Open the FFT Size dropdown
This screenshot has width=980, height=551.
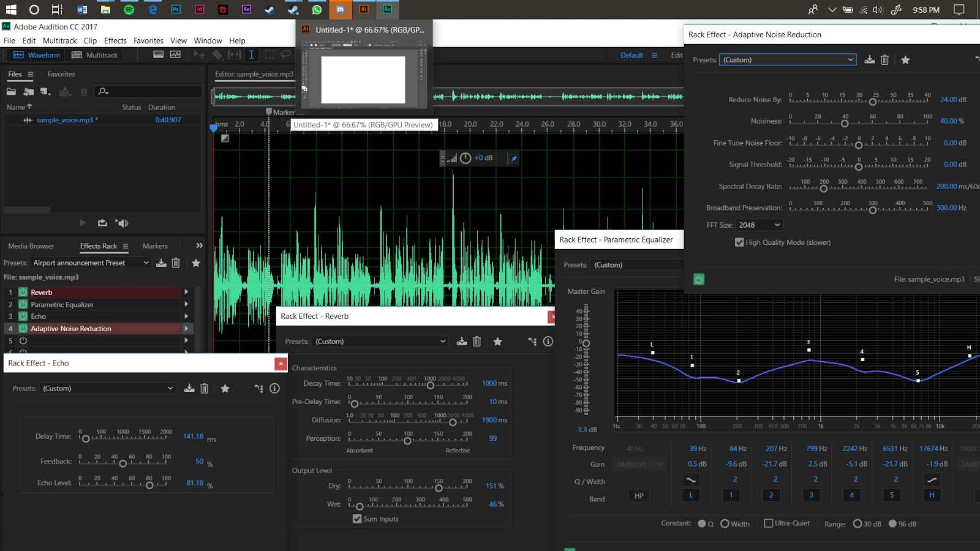pos(759,225)
